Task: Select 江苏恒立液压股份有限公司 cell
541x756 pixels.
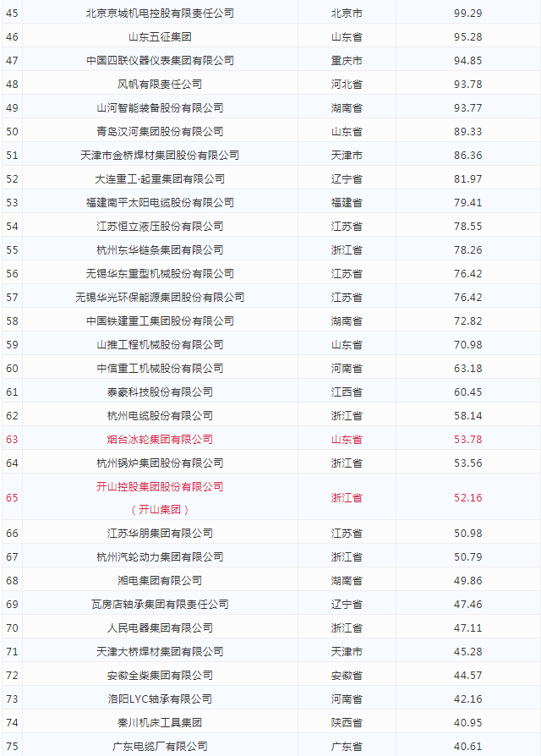Action: [160, 226]
